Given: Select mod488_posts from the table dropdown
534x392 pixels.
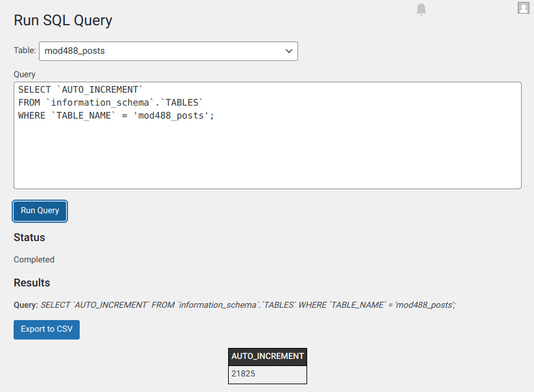Looking at the screenshot, I should click(x=168, y=51).
